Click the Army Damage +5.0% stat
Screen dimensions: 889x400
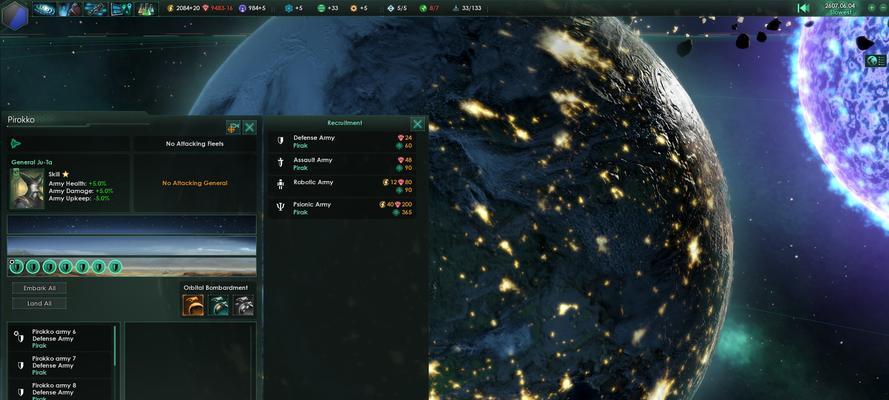coord(79,191)
